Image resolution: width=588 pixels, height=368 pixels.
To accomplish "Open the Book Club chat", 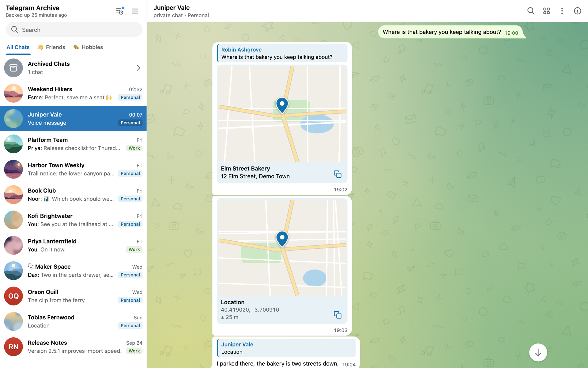I will [73, 195].
